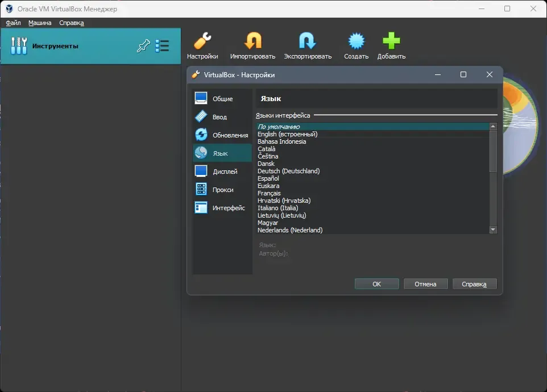Select Прокси settings category
Image resolution: width=547 pixels, height=392 pixels.
click(x=222, y=190)
